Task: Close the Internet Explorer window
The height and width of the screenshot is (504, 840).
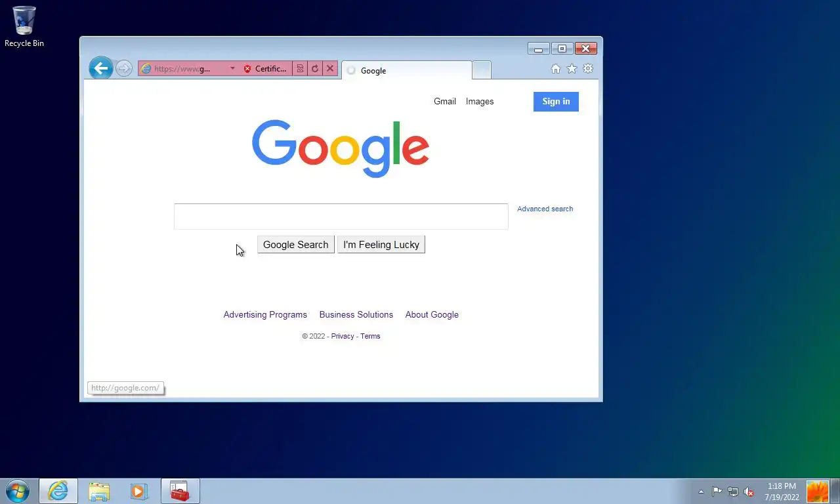Action: tap(586, 49)
